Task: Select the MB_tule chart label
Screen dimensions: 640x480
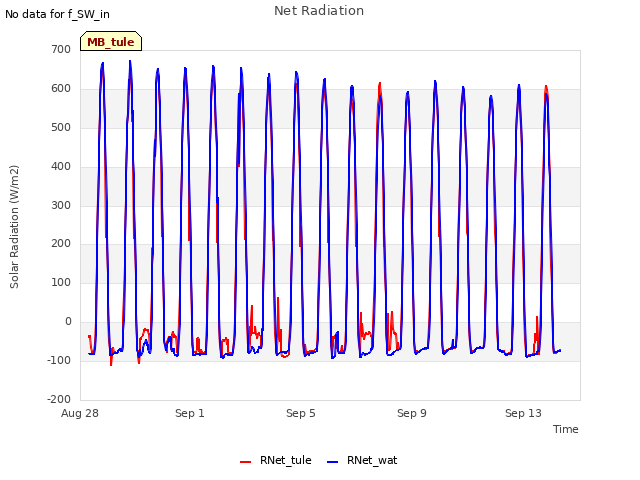Action: coord(111,41)
